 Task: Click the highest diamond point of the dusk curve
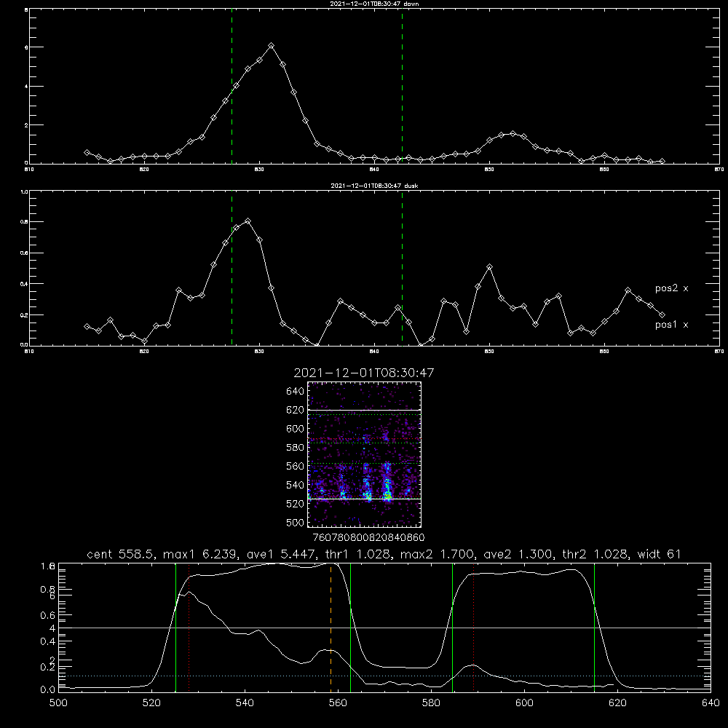point(248,221)
